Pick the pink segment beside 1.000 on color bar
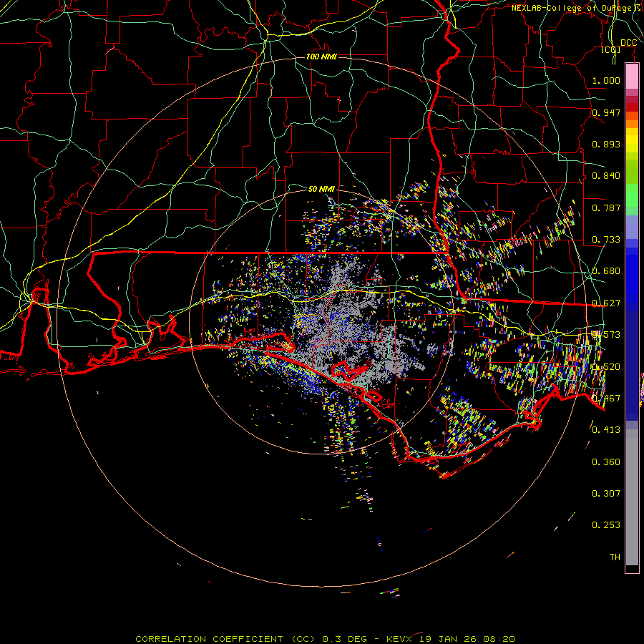Viewport: 644px width, 644px height. [x=632, y=77]
